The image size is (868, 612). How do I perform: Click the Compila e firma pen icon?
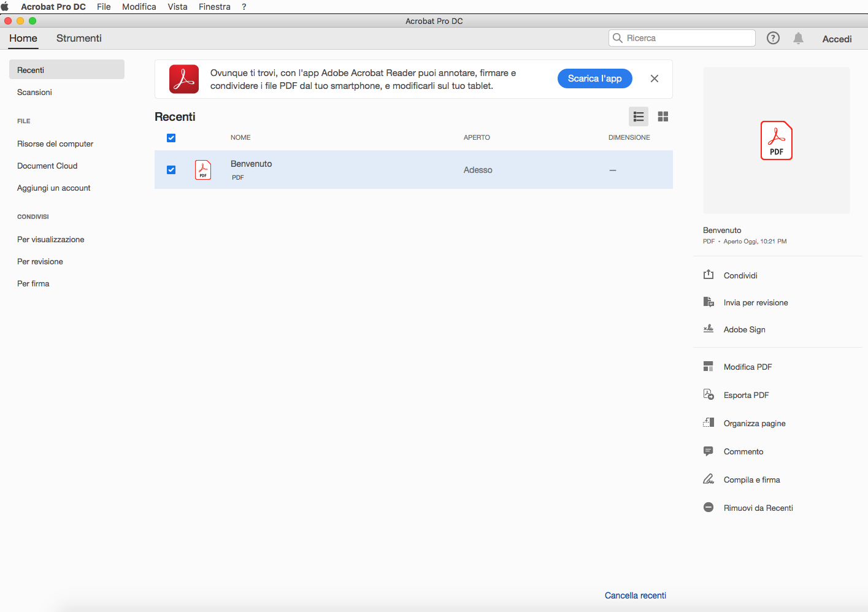tap(709, 479)
